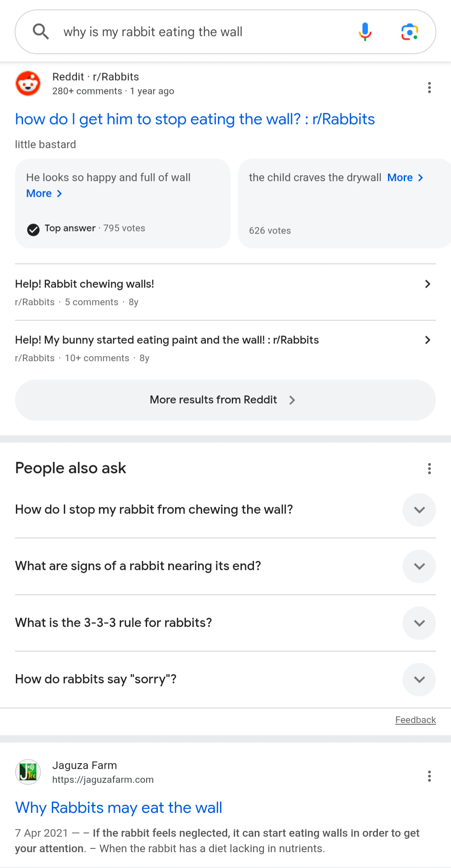Tap More on "child craves the drywall" answer
Viewport: 451px width, 868px height.
[405, 178]
